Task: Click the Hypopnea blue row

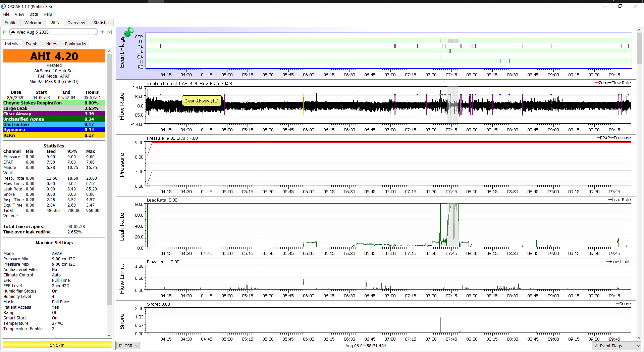Action: (x=54, y=130)
